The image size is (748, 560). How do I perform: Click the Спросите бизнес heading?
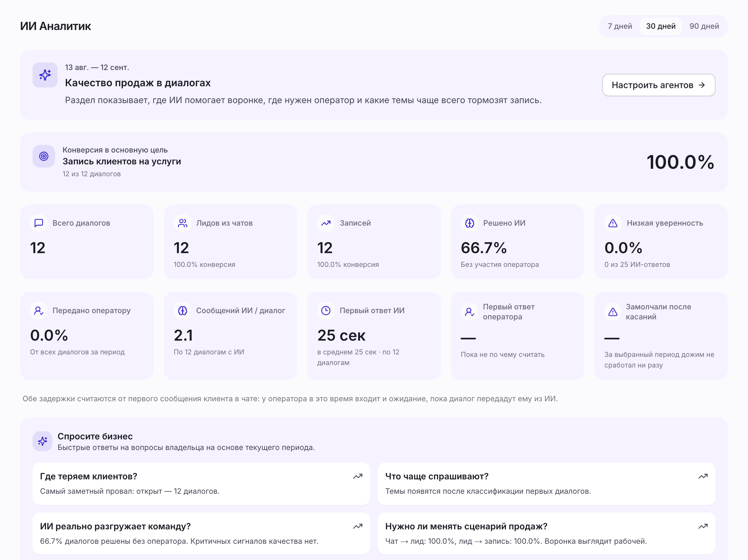tap(95, 436)
